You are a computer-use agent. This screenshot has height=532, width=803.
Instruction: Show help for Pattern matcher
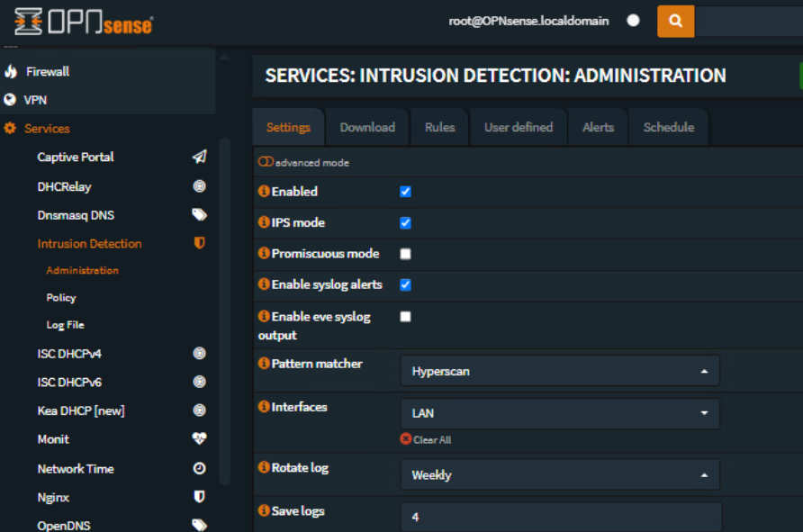click(264, 363)
